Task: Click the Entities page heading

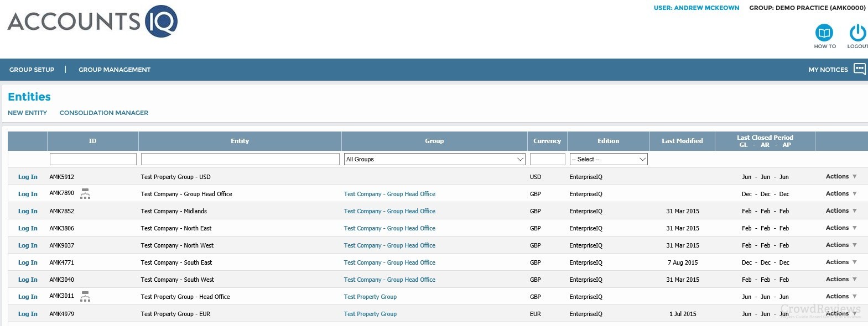Action: click(29, 97)
